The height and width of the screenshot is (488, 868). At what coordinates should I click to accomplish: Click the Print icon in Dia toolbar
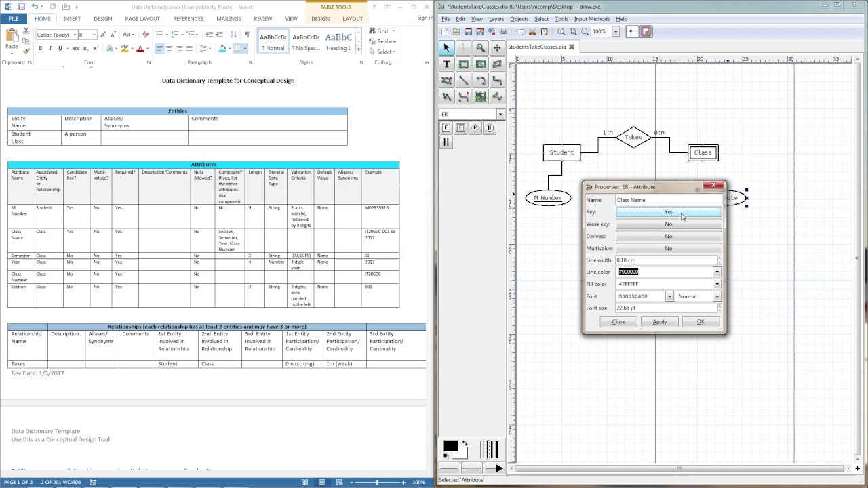(503, 32)
